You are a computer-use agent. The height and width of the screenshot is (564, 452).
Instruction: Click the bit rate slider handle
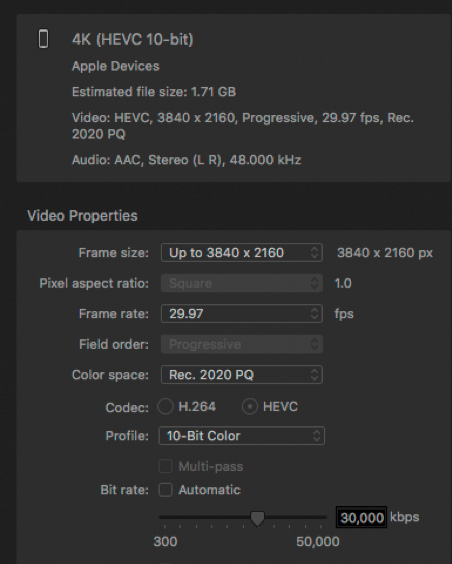257,518
